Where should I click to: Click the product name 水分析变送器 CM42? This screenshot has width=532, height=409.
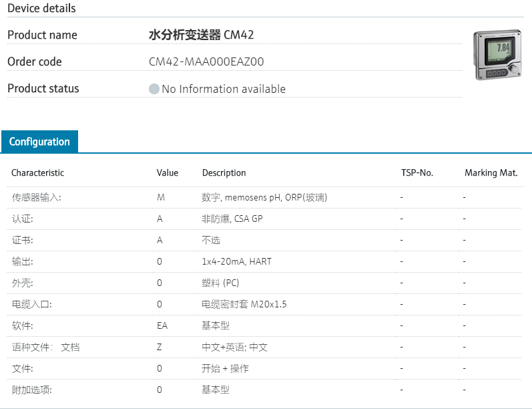tap(201, 35)
